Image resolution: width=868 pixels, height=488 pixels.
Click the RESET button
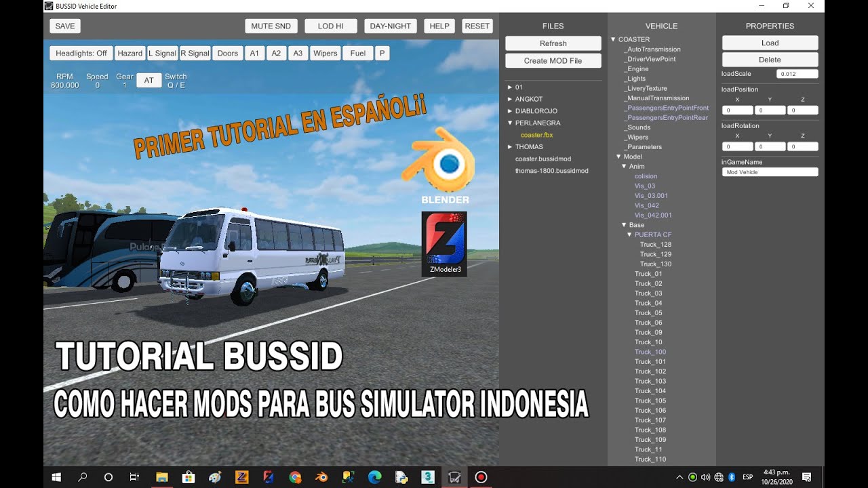(477, 26)
